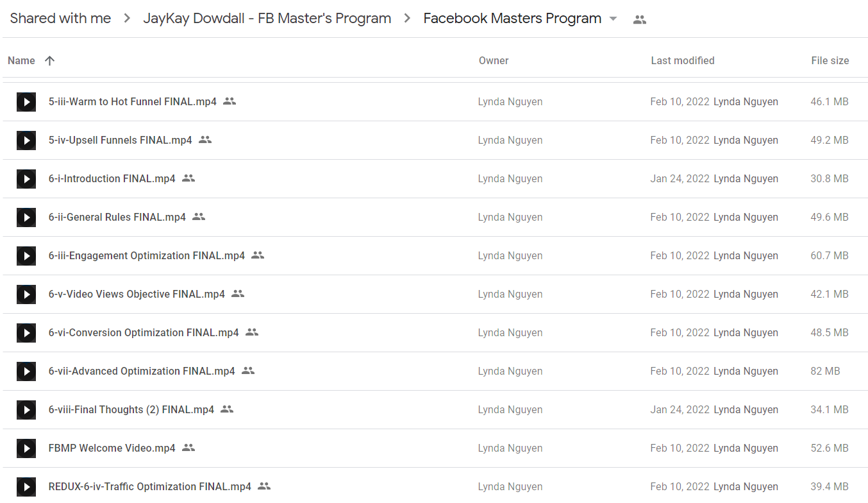Click video icon of REDUX-6-iv-Traffic Optimization file

[x=26, y=486]
